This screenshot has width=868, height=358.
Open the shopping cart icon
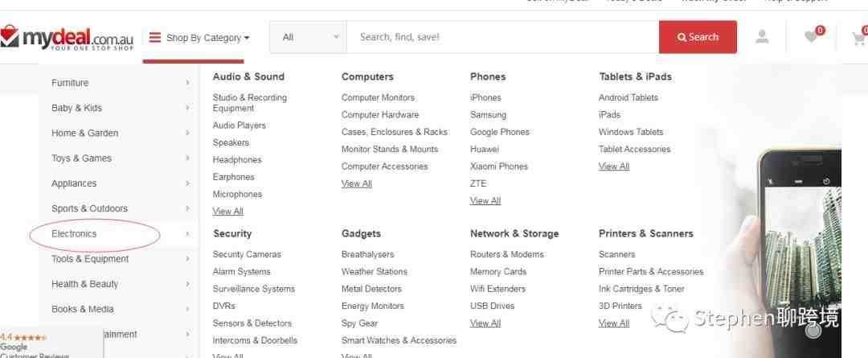point(860,37)
